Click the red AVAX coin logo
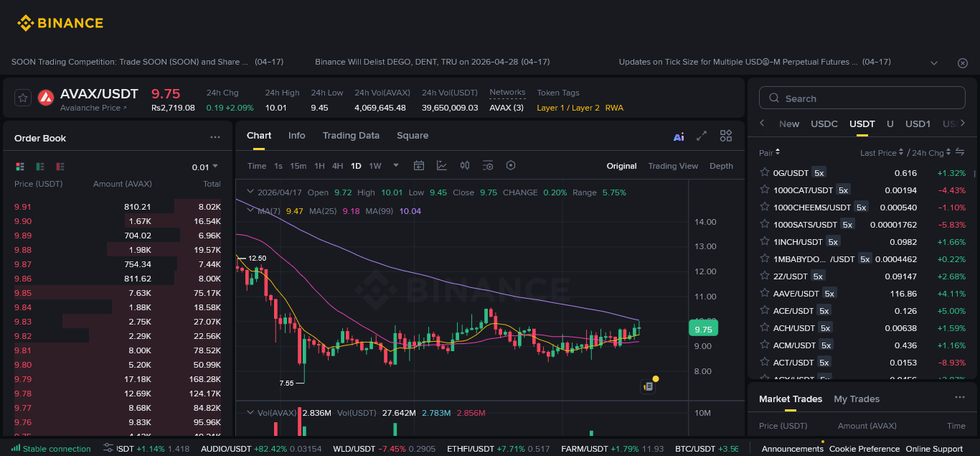 pos(46,98)
